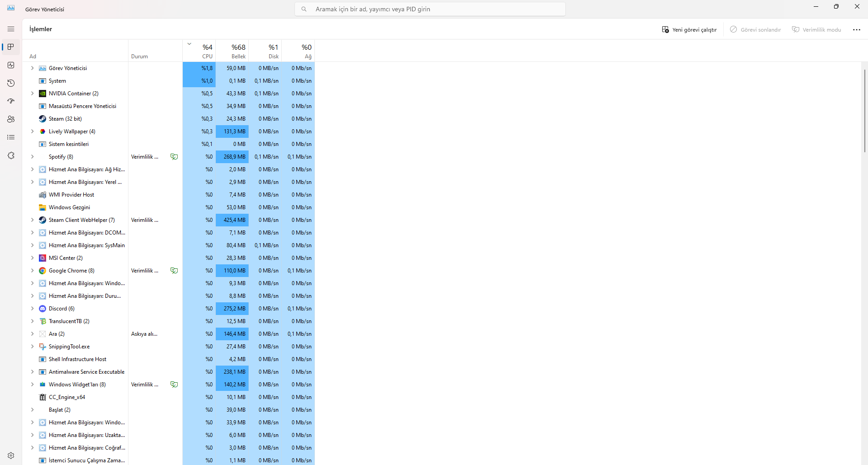868x465 pixels.
Task: Select İstemci Sunucu Çalışma Zama... row
Action: click(x=168, y=460)
